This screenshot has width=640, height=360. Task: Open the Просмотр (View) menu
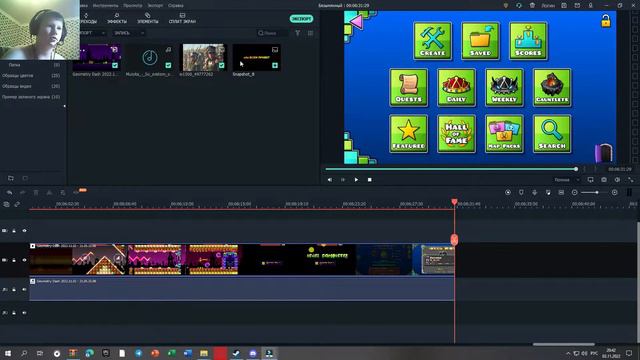coord(133,6)
